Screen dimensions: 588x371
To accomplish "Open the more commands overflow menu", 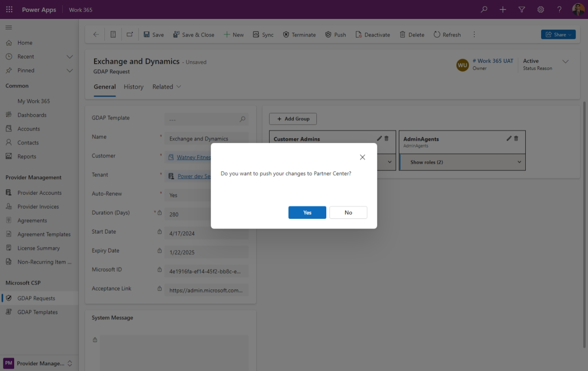I will click(474, 34).
